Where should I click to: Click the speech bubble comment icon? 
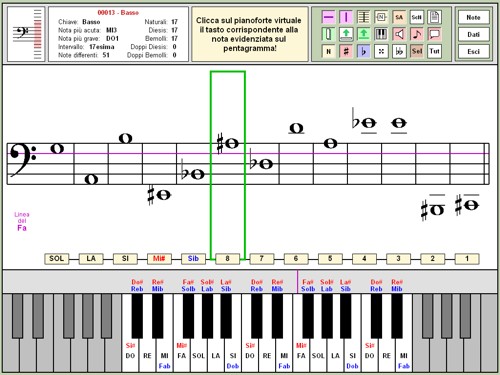click(x=434, y=34)
